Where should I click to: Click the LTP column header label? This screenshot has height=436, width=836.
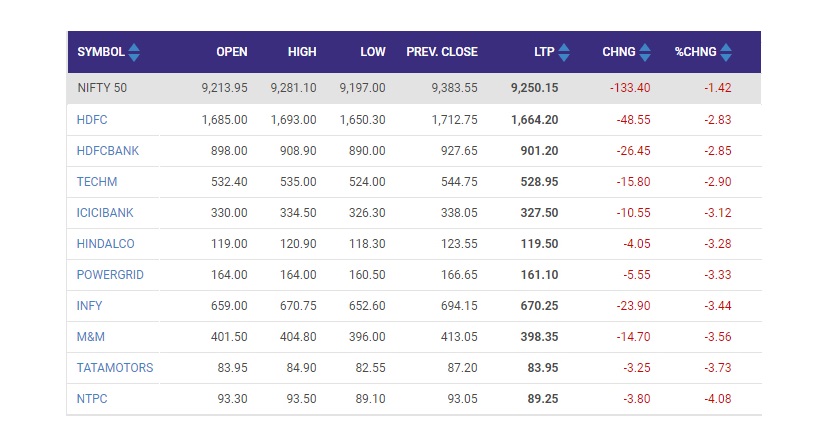click(544, 52)
